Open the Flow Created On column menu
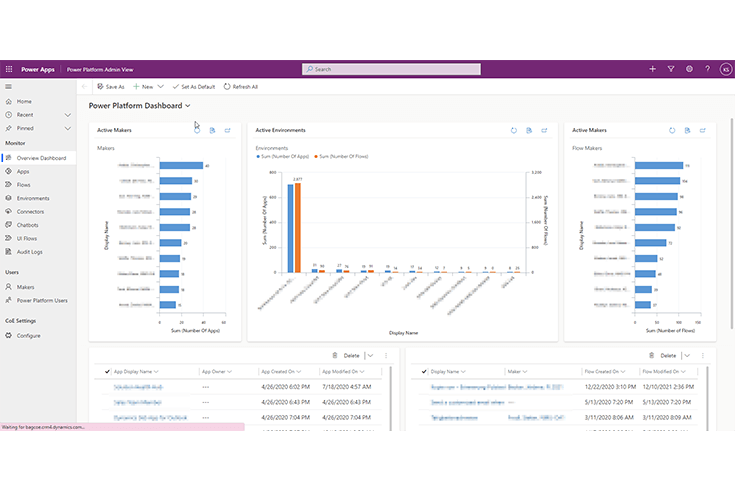735x492 pixels. click(623, 372)
